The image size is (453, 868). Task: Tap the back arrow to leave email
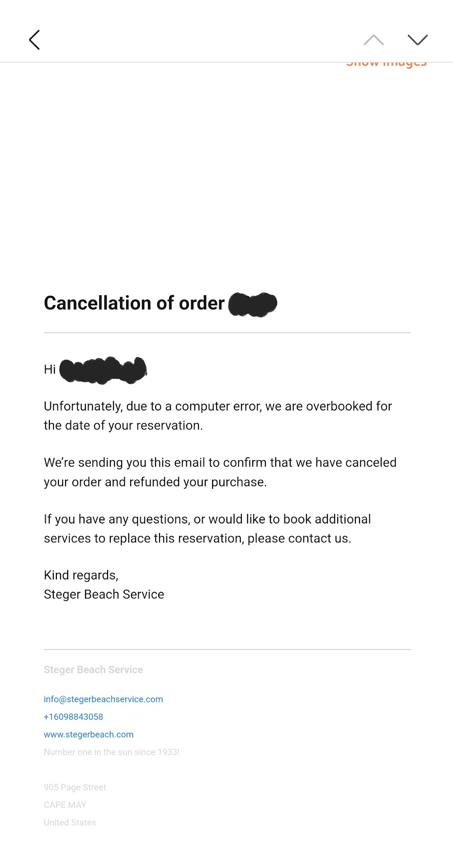point(34,40)
